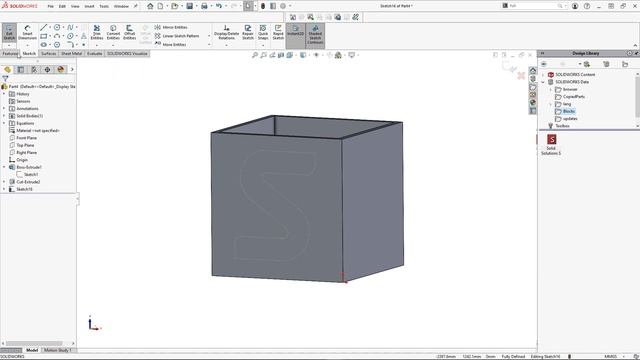The height and width of the screenshot is (360, 640).
Task: Open the File menu
Action: (x=51, y=6)
